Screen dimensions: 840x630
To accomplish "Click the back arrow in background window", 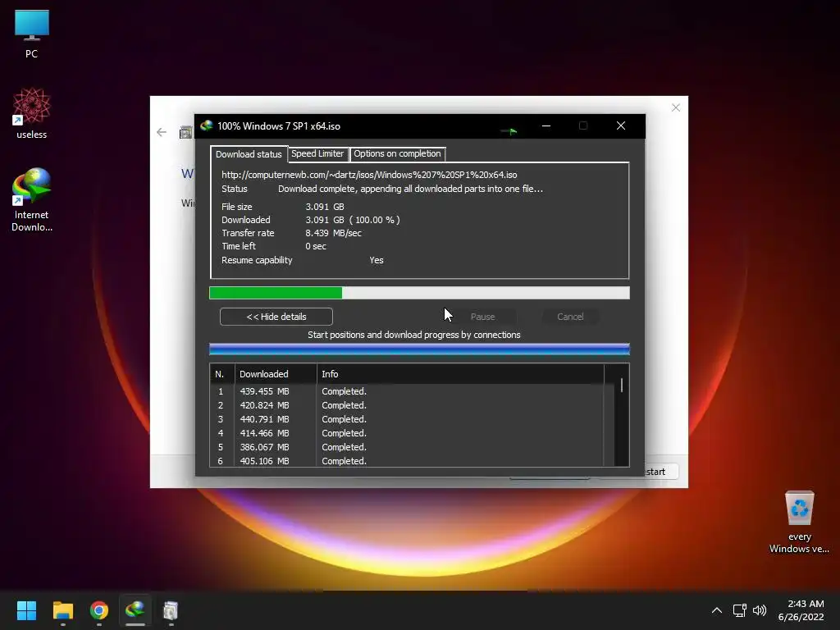I will click(x=162, y=132).
